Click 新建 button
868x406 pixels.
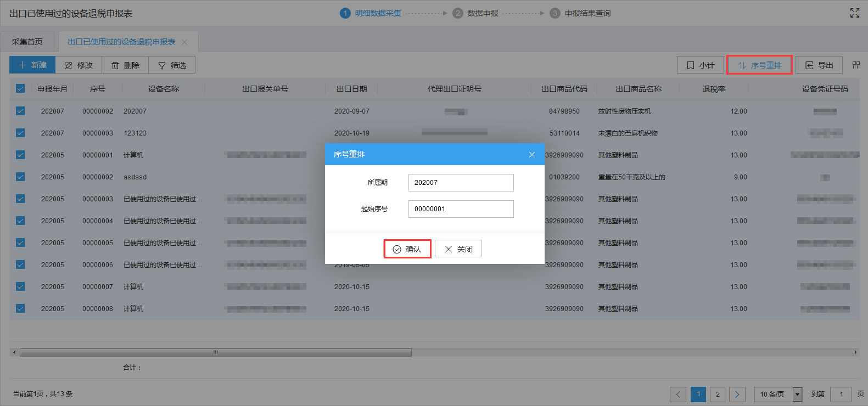coord(32,65)
